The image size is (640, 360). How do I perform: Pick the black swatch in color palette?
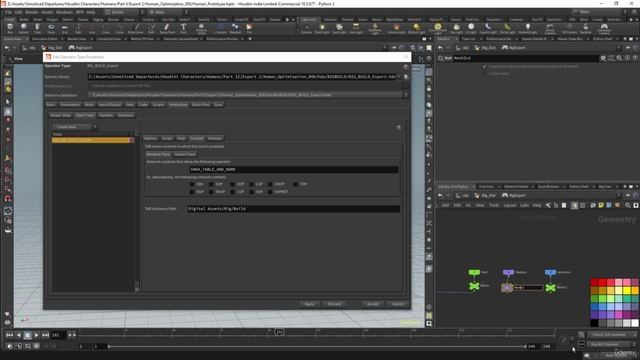(x=595, y=323)
